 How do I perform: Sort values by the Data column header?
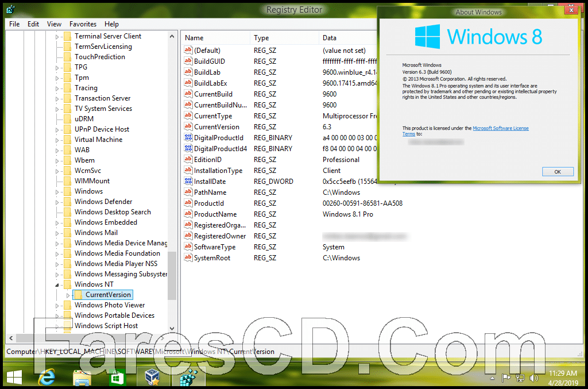tap(348, 37)
